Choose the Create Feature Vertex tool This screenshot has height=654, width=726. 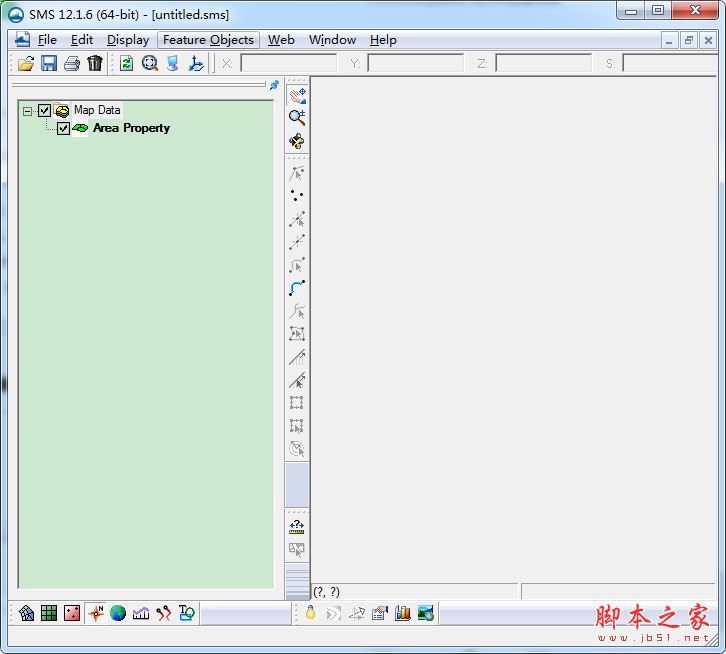297,242
